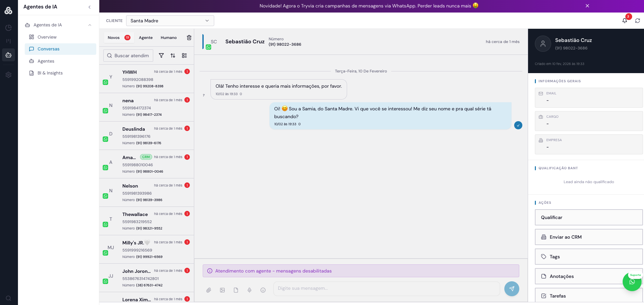Collapse the sidebar with the chevron
This screenshot has width=644, height=305.
tap(89, 7)
